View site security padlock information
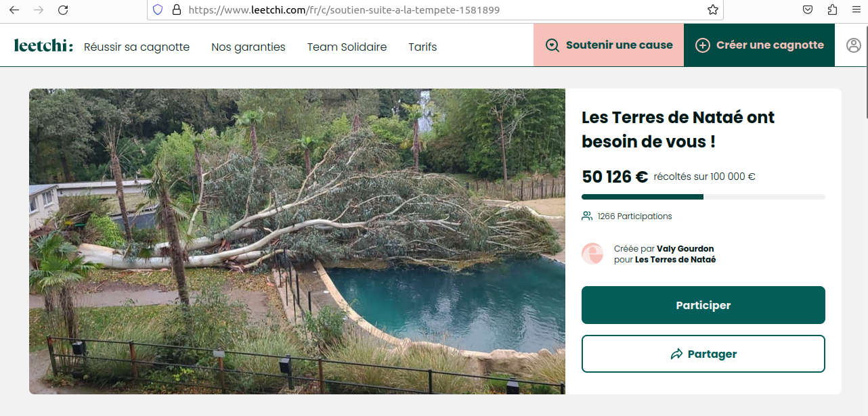 point(177,10)
